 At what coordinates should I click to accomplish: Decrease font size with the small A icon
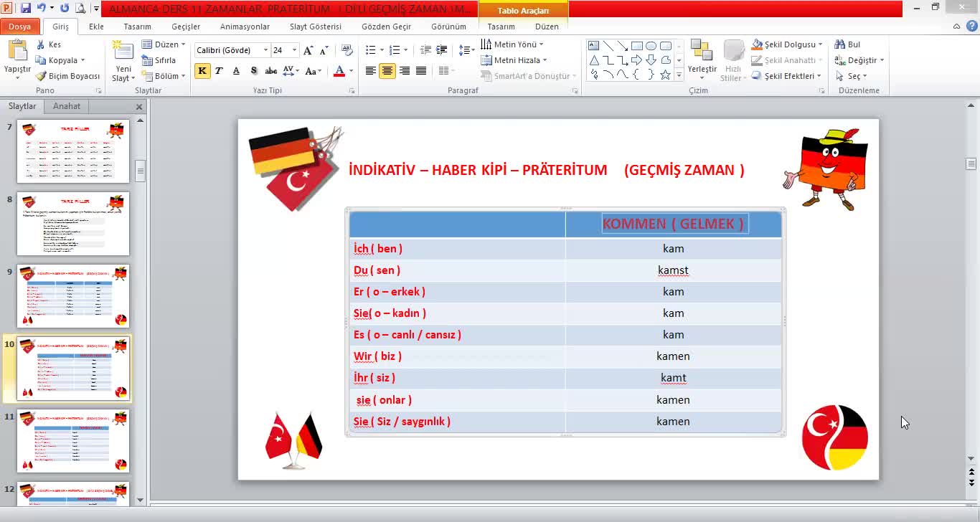pos(324,50)
